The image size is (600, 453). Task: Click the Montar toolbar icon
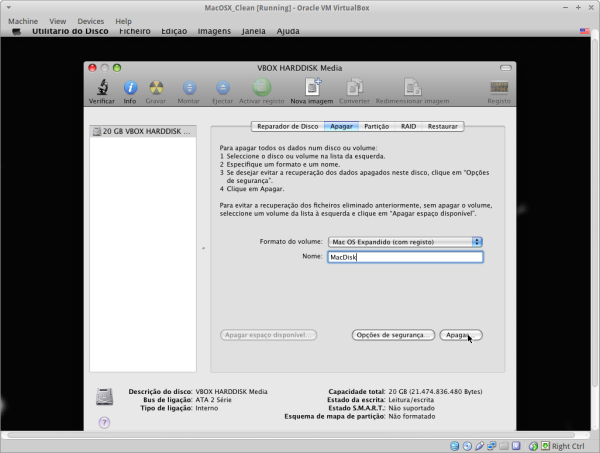click(x=189, y=88)
